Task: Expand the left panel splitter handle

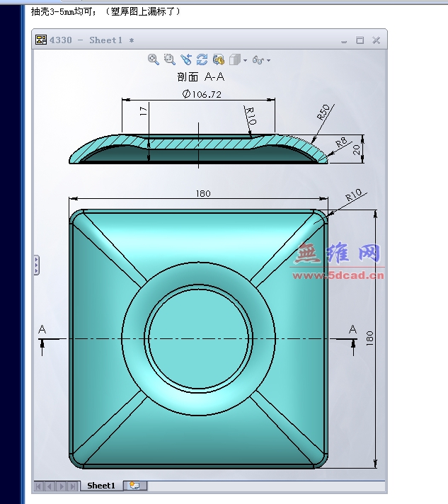Action: pyautogui.click(x=37, y=265)
